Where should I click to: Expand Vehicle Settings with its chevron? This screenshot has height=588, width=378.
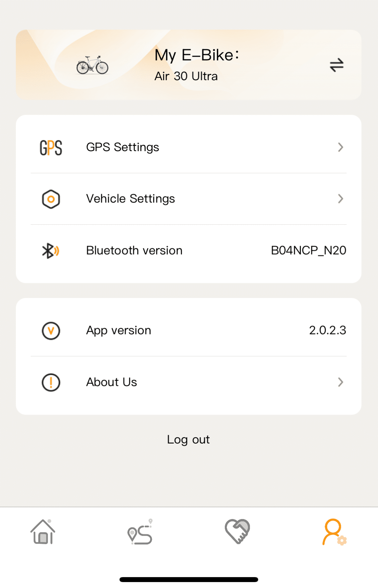340,199
